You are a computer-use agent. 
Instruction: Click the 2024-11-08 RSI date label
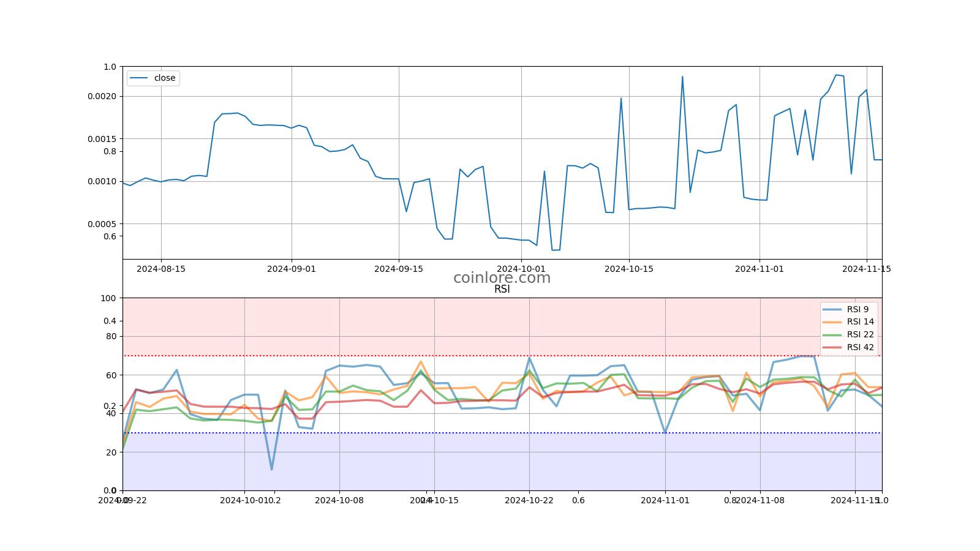click(x=760, y=500)
